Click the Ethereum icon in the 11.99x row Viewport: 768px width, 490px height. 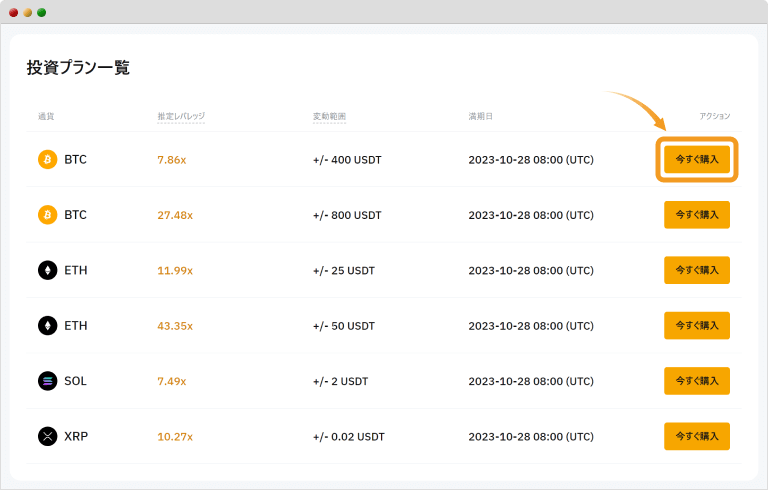[48, 270]
